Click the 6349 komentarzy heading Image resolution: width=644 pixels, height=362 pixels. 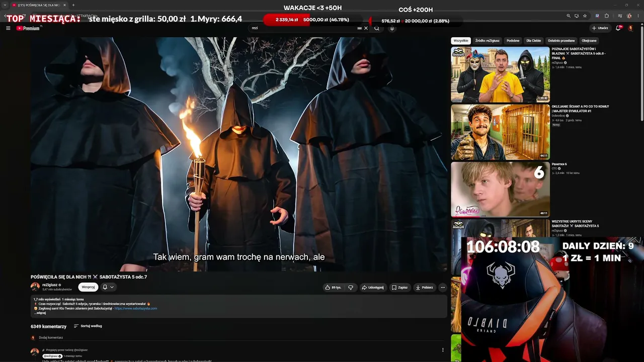pos(48,326)
